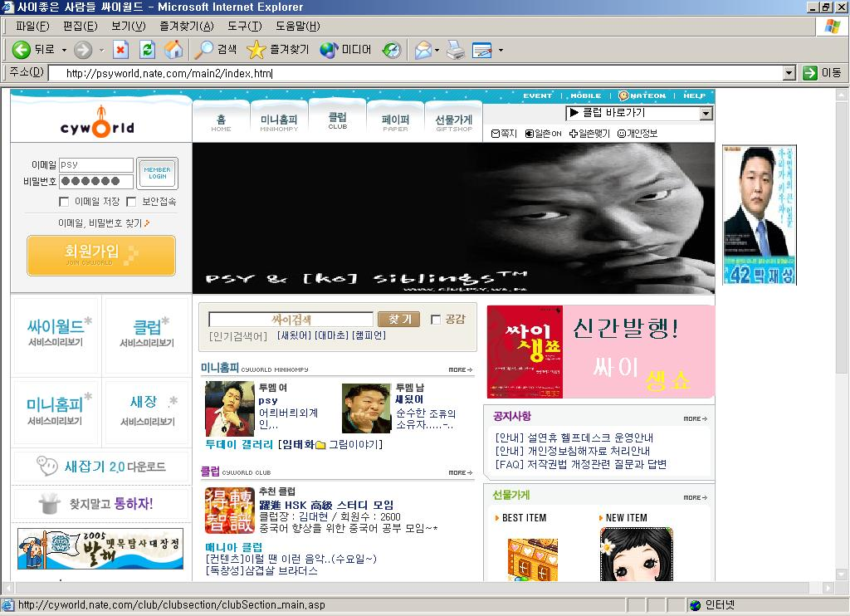Toggle the 보안접속 checkbox
Screen dimensions: 850x616
click(x=131, y=202)
